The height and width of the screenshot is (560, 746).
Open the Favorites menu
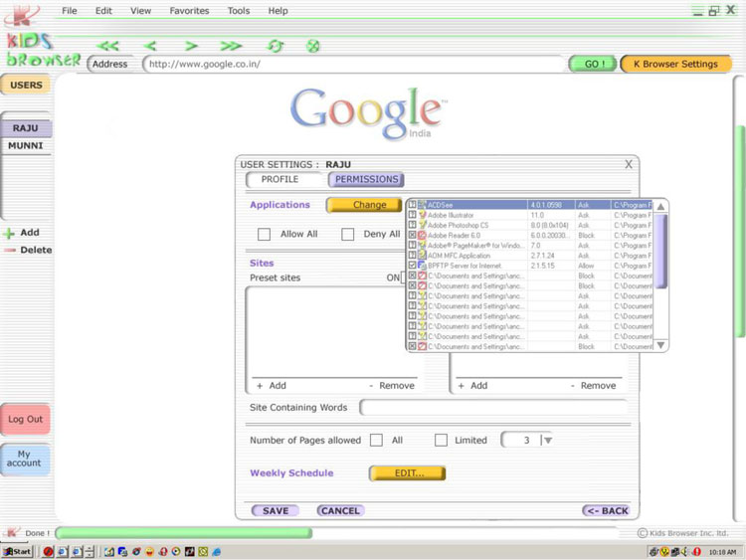189,11
